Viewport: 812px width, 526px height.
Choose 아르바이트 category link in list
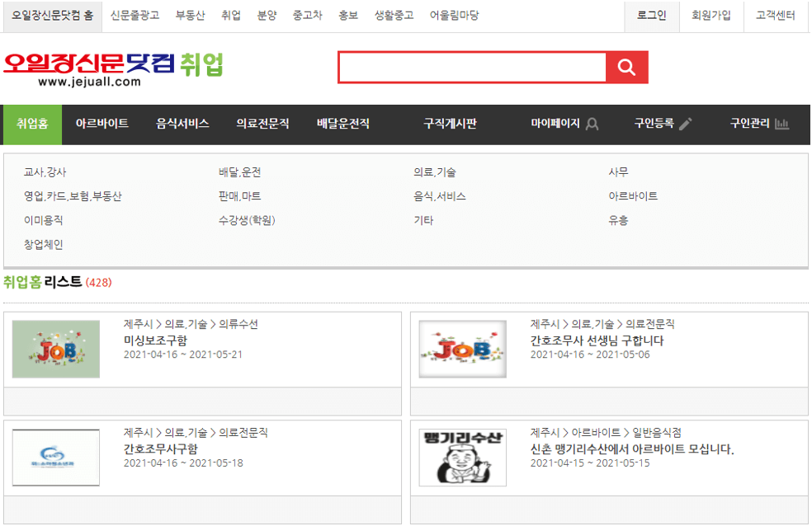click(633, 196)
